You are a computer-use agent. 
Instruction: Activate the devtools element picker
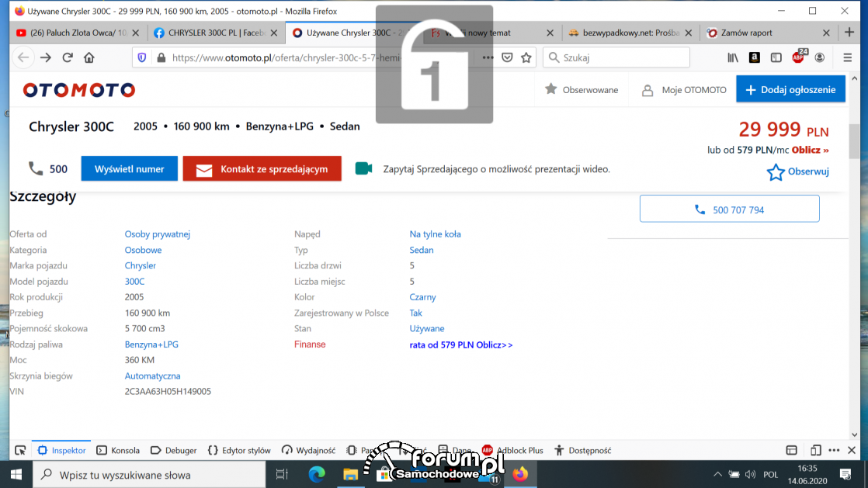pos(20,451)
